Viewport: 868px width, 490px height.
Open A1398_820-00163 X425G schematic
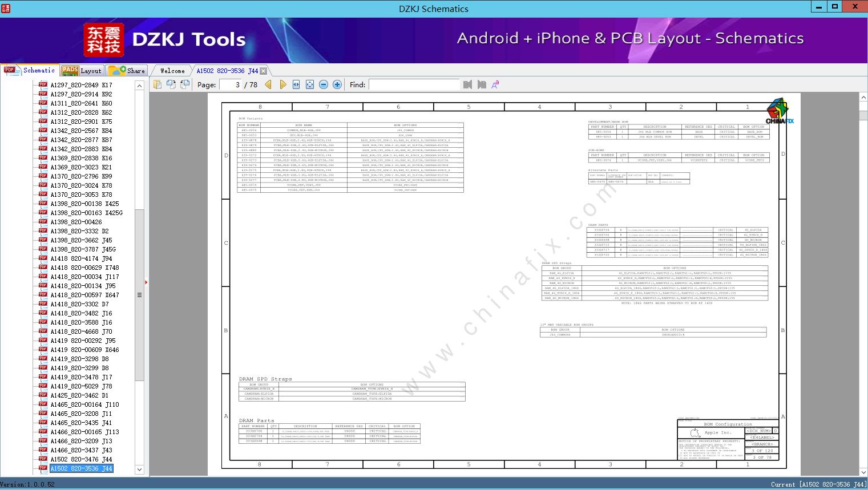[86, 213]
